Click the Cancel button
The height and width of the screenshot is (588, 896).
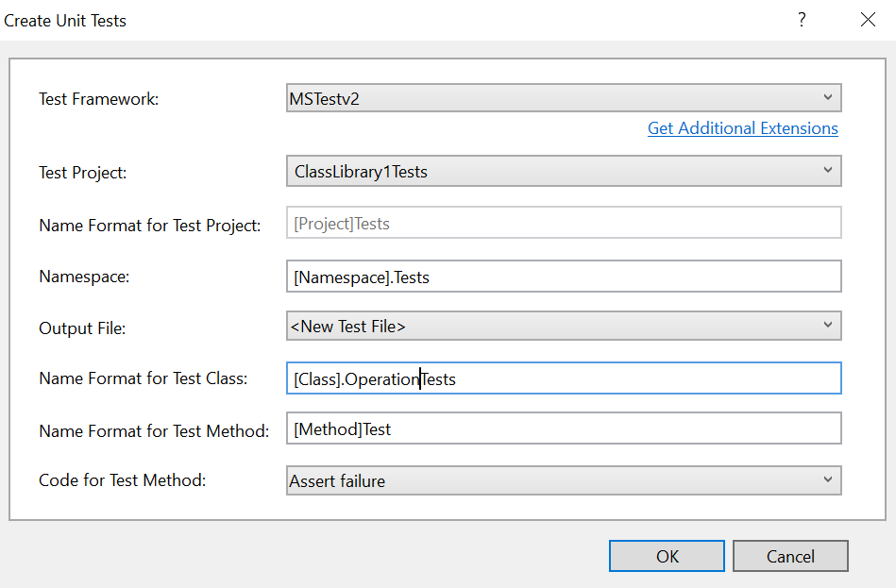click(790, 556)
